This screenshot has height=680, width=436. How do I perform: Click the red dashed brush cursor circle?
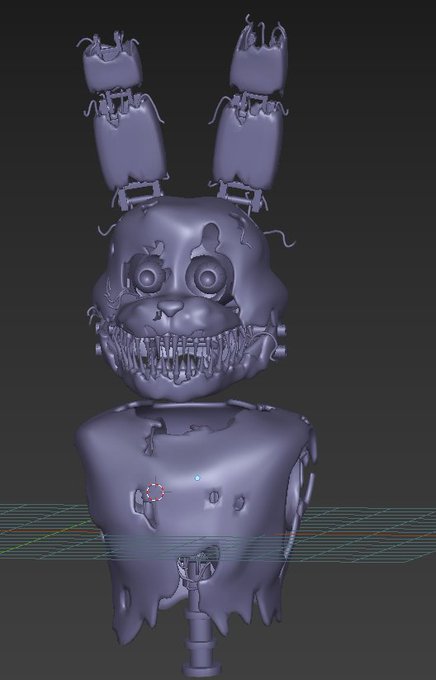pos(155,492)
